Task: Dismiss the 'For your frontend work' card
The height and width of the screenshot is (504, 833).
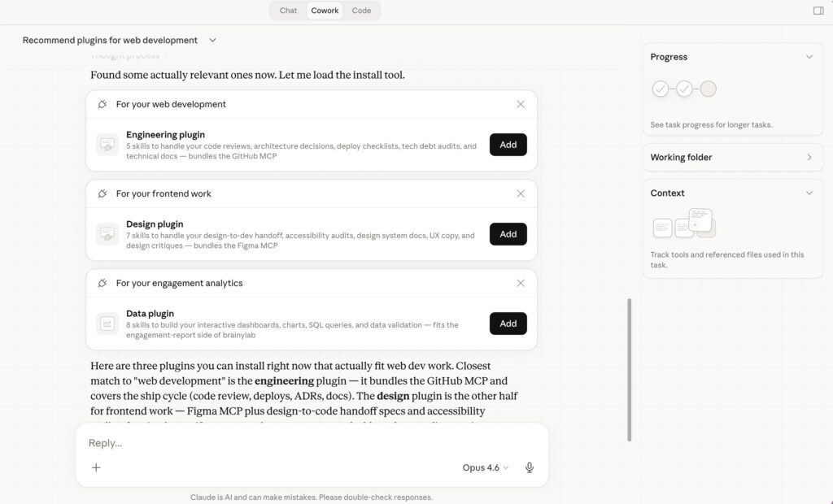Action: [x=521, y=193]
